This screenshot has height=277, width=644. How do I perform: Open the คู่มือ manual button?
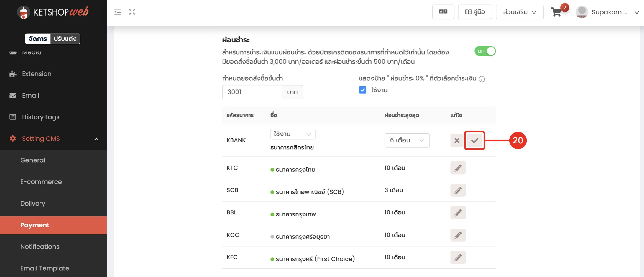pyautogui.click(x=475, y=12)
